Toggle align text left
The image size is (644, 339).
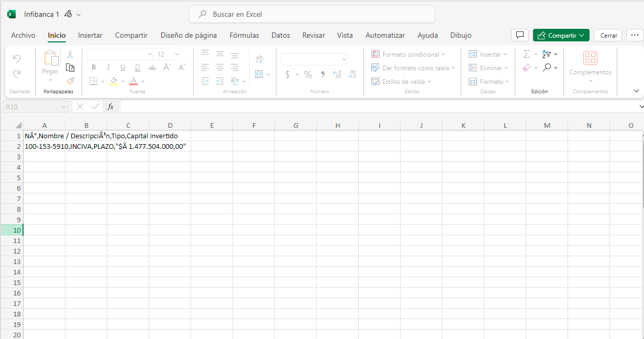205,68
